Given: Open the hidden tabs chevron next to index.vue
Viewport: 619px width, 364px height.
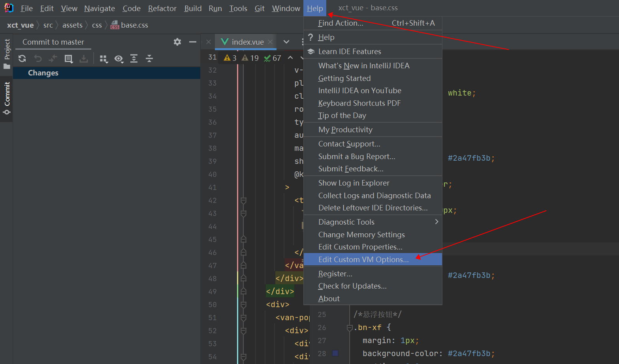Looking at the screenshot, I should (286, 42).
